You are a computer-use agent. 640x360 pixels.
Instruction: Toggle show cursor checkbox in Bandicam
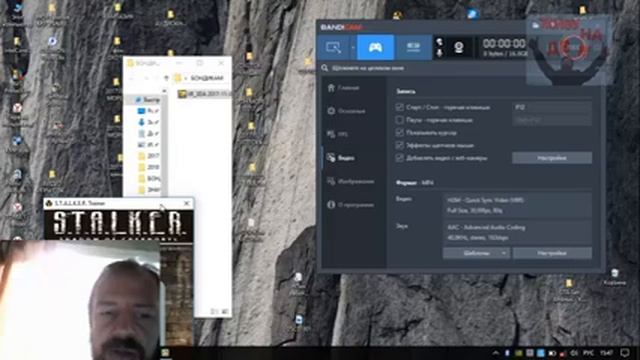(x=400, y=133)
